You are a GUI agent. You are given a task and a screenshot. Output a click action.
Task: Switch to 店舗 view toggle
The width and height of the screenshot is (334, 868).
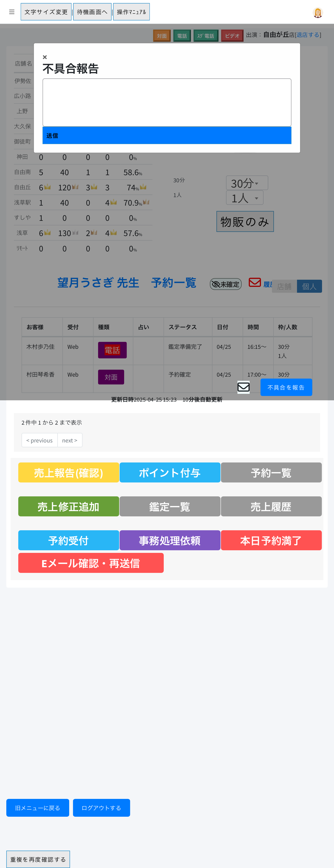[x=284, y=286]
